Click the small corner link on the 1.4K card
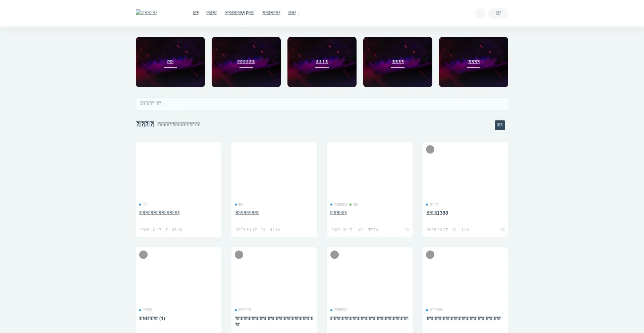Screen dimensions: 644x333 [x=502, y=230]
